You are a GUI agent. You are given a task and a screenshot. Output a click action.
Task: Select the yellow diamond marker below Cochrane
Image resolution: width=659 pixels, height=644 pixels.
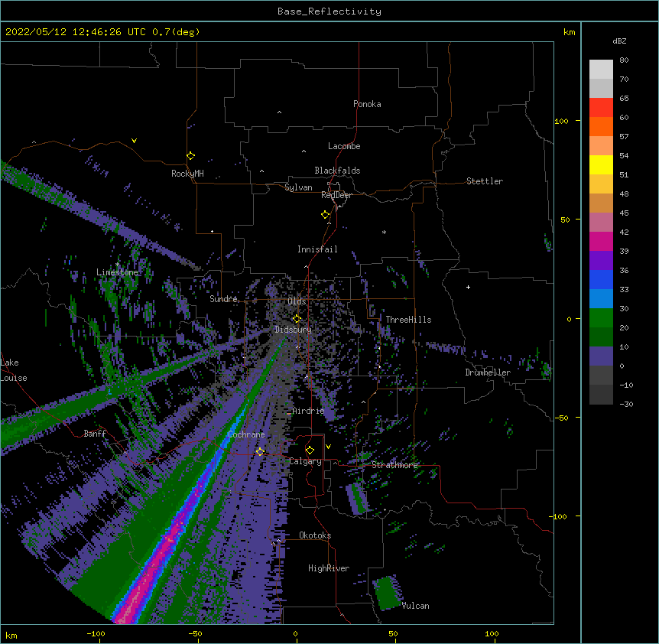[x=260, y=452]
